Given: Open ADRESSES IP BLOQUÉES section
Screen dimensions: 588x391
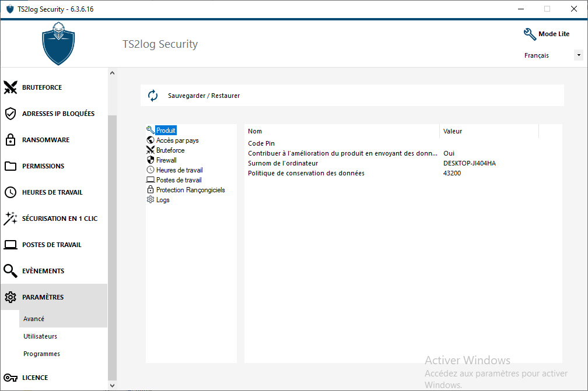Looking at the screenshot, I should (58, 114).
